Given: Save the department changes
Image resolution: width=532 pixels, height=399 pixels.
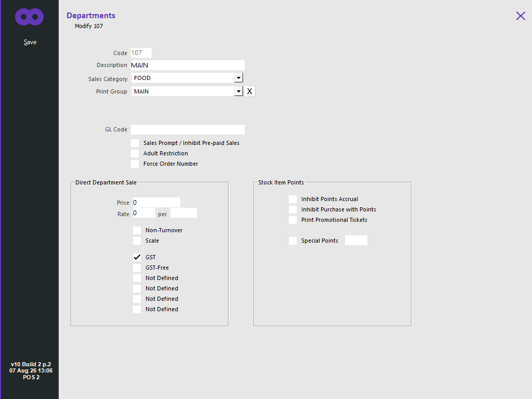Looking at the screenshot, I should click(30, 42).
